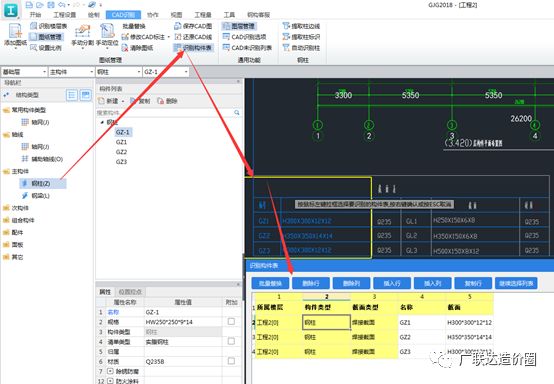Image resolution: width=554 pixels, height=384 pixels.
Task: Click the search magnifier in component list
Action: coord(237,113)
